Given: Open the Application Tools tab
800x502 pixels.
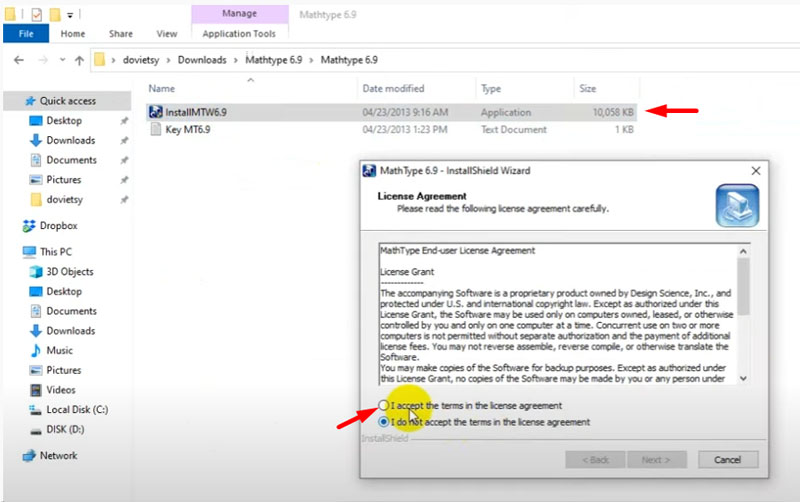Looking at the screenshot, I should [239, 34].
